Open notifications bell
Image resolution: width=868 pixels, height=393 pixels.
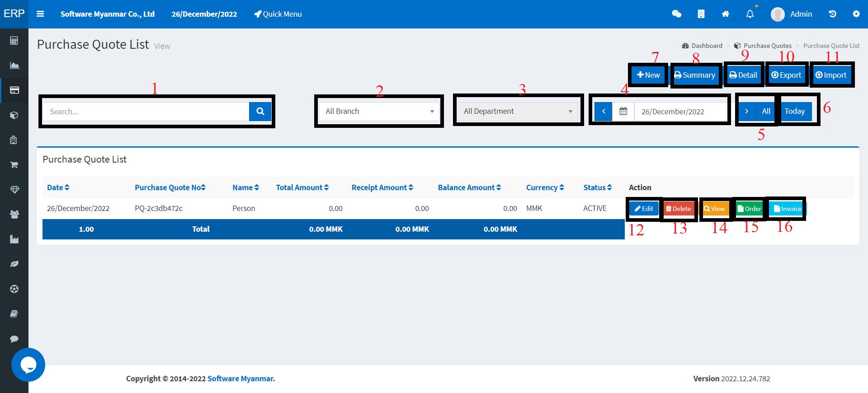pos(750,14)
